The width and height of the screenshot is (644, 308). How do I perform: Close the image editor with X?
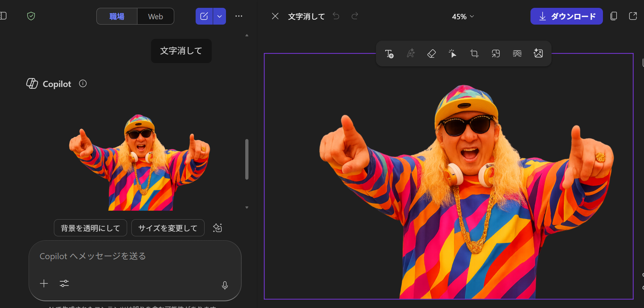click(275, 16)
